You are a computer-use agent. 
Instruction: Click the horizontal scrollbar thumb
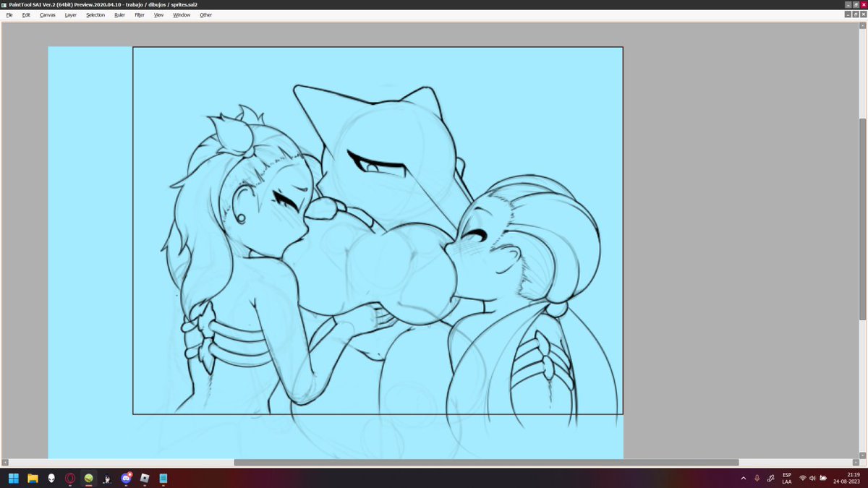[486, 463]
